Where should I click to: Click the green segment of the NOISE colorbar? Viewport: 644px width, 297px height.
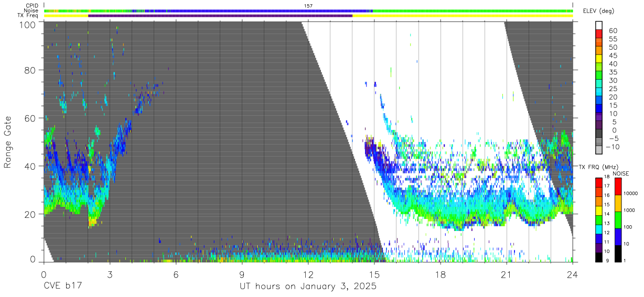[x=618, y=220]
